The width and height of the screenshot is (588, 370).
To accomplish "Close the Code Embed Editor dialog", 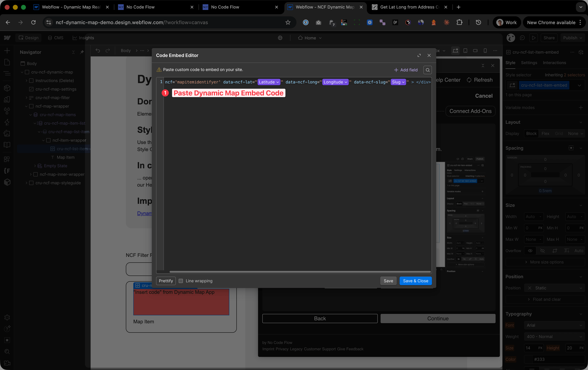I will click(x=429, y=55).
